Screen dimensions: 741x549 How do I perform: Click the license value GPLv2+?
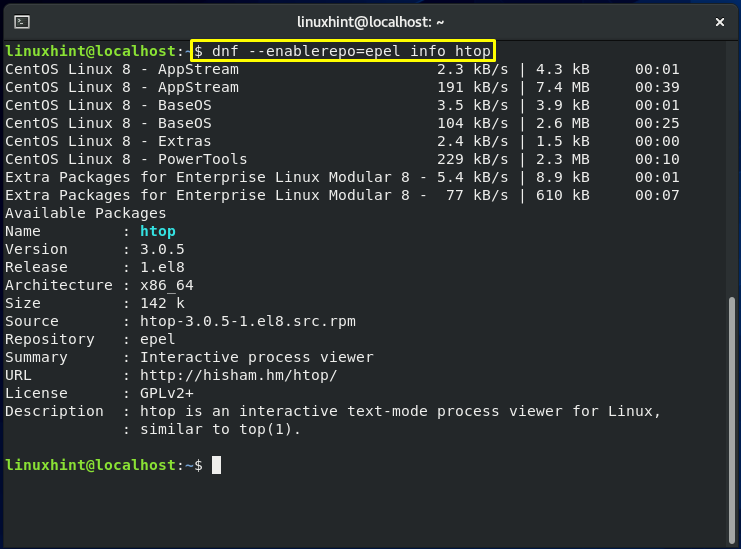pyautogui.click(x=167, y=393)
